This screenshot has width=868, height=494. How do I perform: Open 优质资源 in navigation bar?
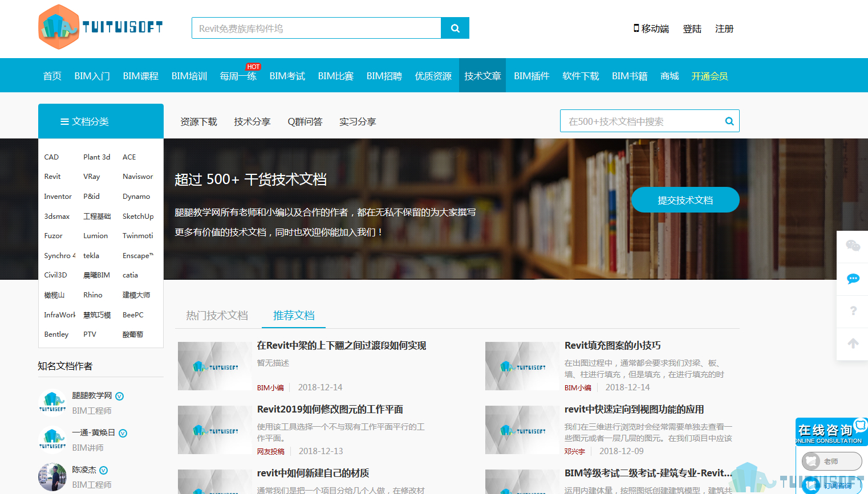pos(433,76)
